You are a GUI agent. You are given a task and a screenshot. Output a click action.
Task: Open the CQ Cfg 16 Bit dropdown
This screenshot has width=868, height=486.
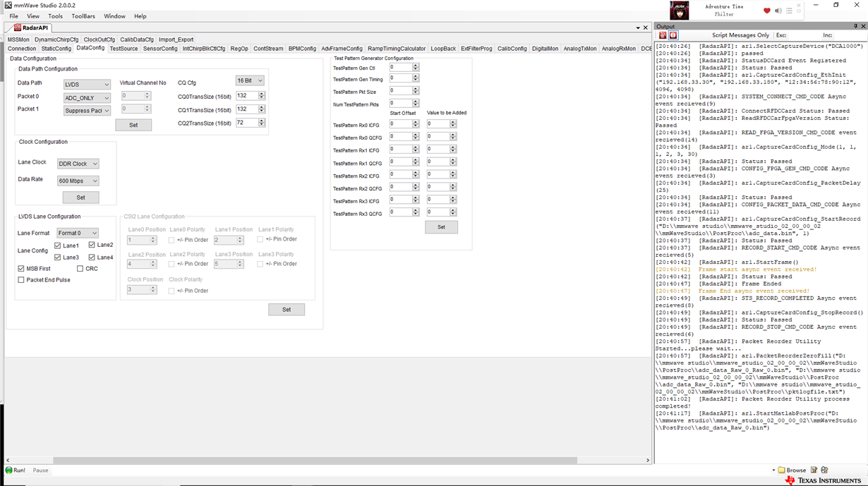(x=250, y=80)
